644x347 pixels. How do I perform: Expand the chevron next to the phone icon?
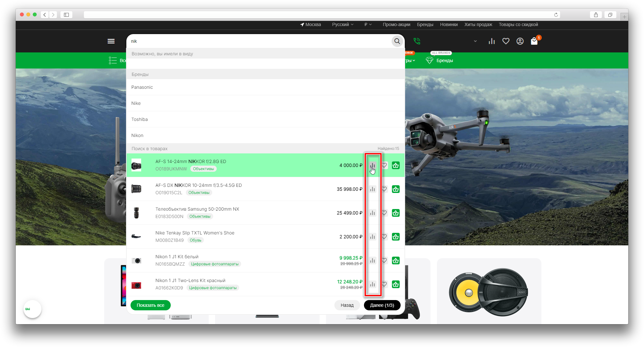[475, 41]
